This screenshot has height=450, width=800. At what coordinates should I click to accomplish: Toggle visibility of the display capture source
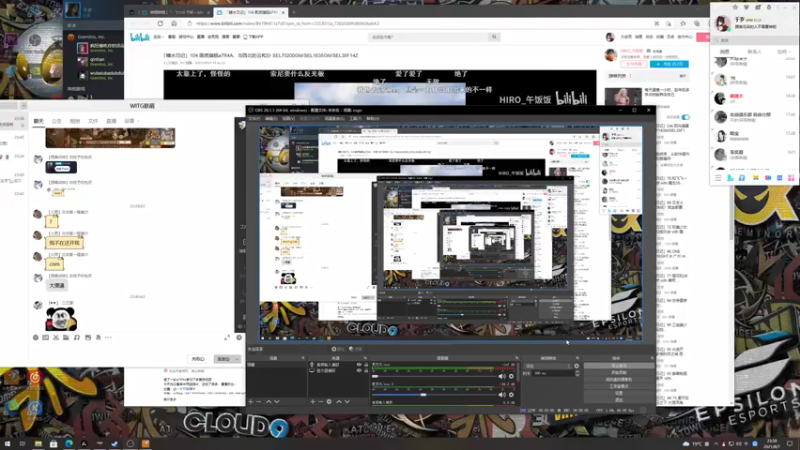tap(359, 370)
